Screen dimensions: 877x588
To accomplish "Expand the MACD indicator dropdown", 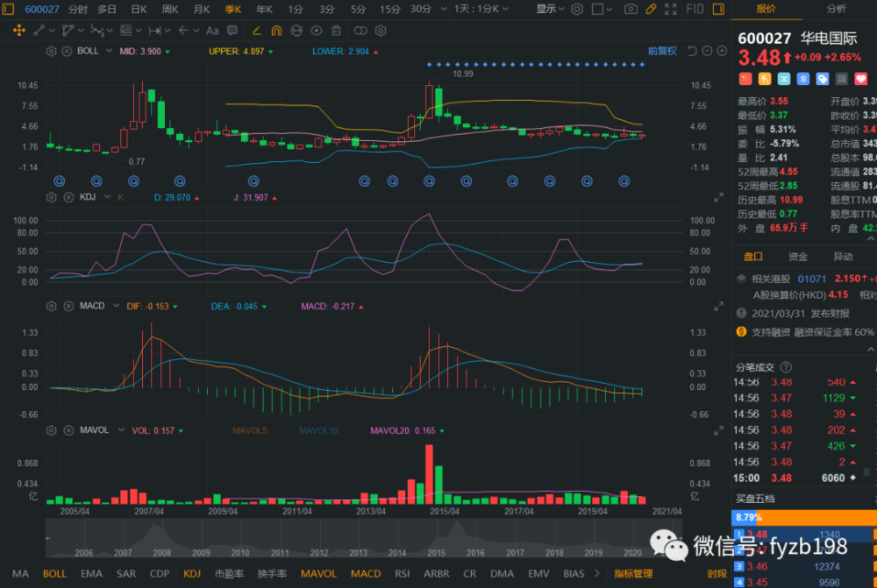I will (116, 306).
